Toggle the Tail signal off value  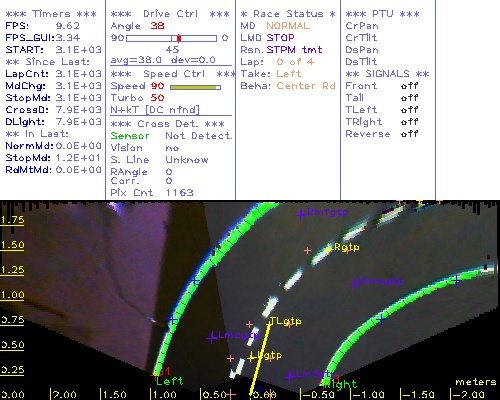pyautogui.click(x=409, y=98)
